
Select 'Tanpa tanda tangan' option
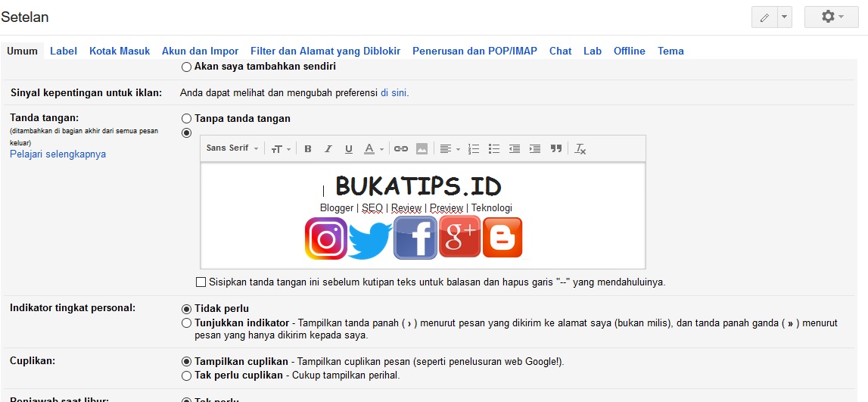[x=187, y=119]
